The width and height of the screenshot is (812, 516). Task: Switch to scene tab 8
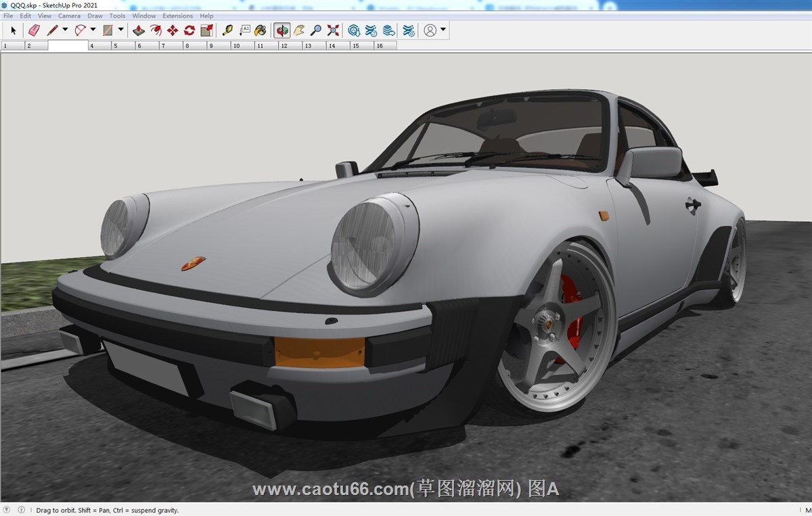[194, 46]
